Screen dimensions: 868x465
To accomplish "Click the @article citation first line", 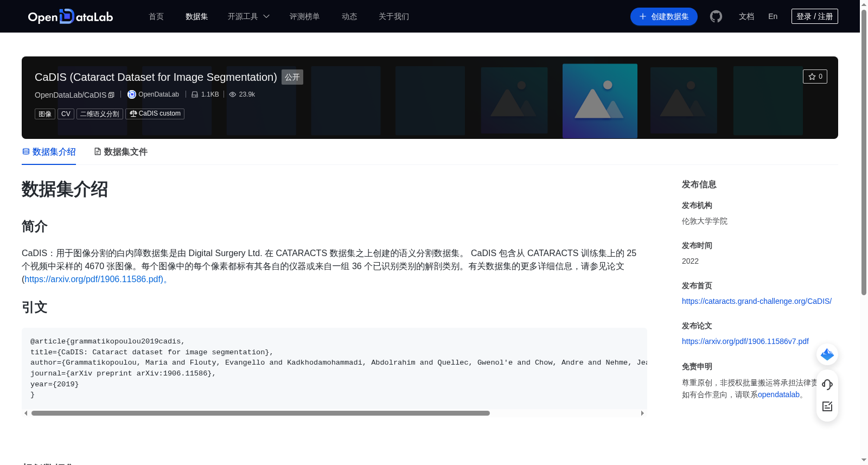I will click(107, 341).
